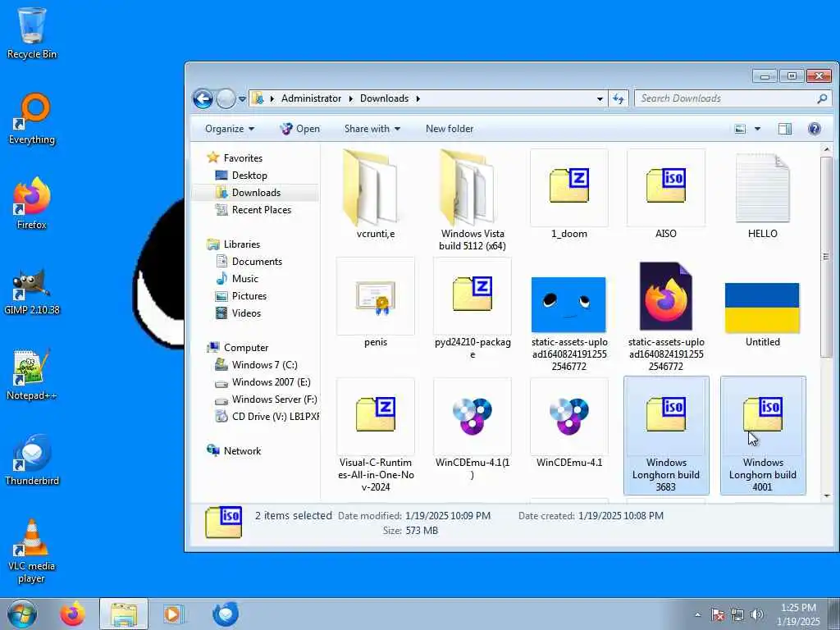This screenshot has width=840, height=630.
Task: Open Explorer help button
Action: [815, 129]
